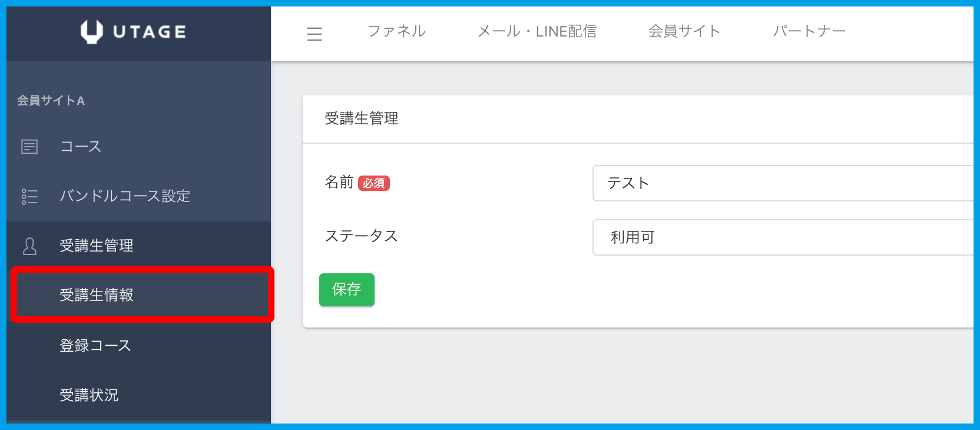
Task: Click the コース document icon in sidebar
Action: tap(29, 147)
